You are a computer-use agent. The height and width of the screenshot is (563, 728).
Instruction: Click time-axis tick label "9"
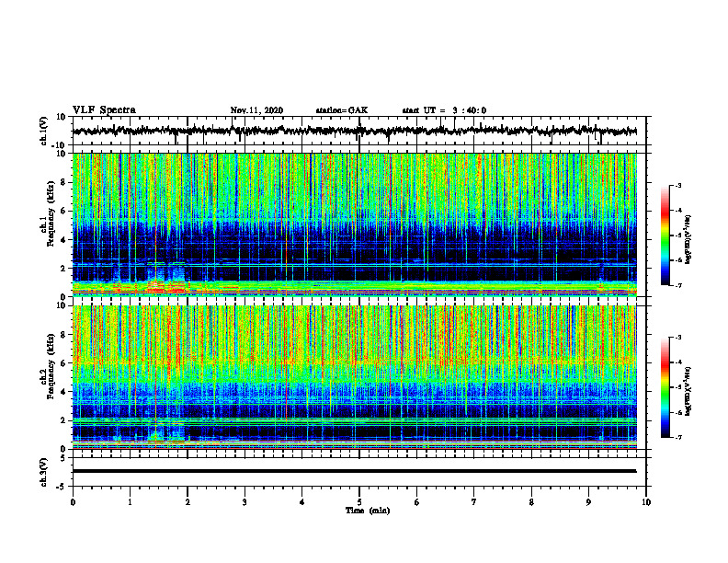click(588, 502)
